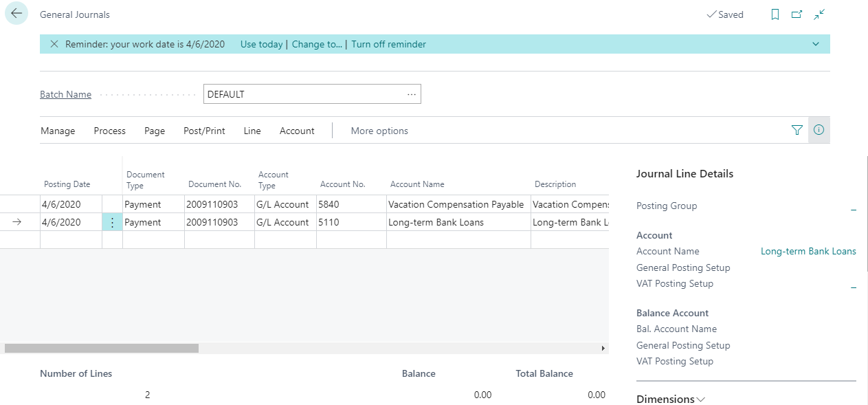Navigate back using the back arrow

coord(16,14)
